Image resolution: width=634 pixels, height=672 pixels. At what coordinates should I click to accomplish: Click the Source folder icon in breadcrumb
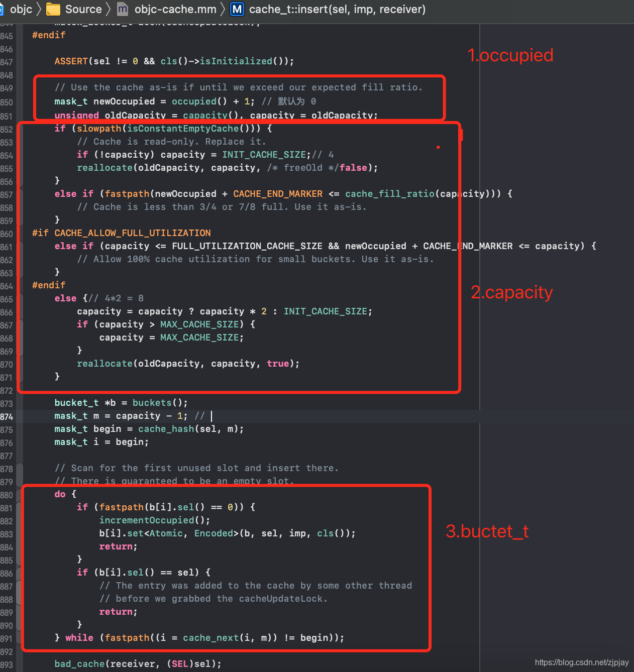click(53, 9)
